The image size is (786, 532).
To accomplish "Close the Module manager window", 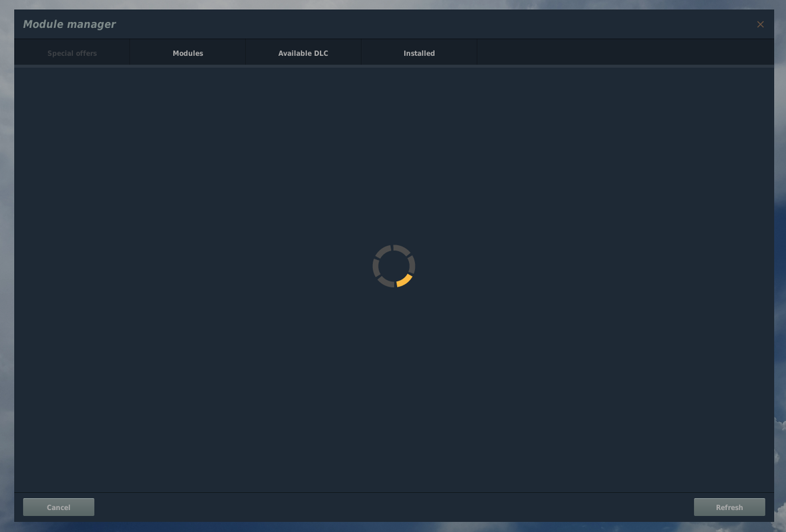I will tap(761, 24).
